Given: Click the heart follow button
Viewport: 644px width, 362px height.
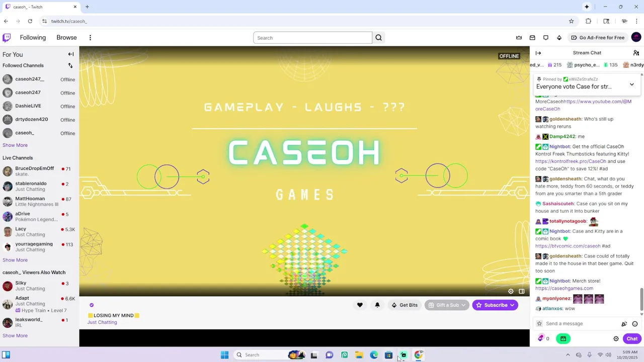Looking at the screenshot, I should click(x=360, y=305).
